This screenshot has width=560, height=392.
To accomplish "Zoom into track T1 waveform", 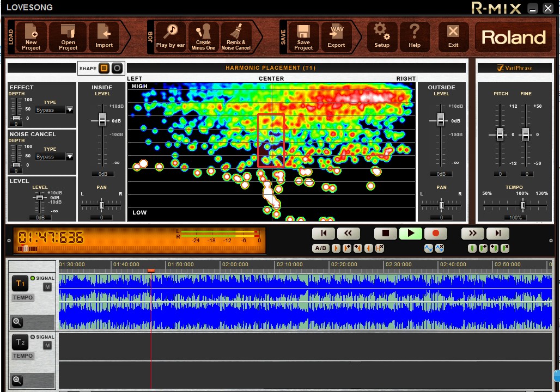I will tap(17, 322).
